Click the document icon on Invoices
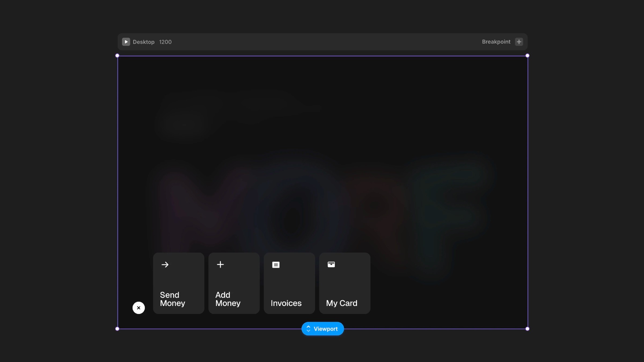The image size is (644, 362). point(276,265)
